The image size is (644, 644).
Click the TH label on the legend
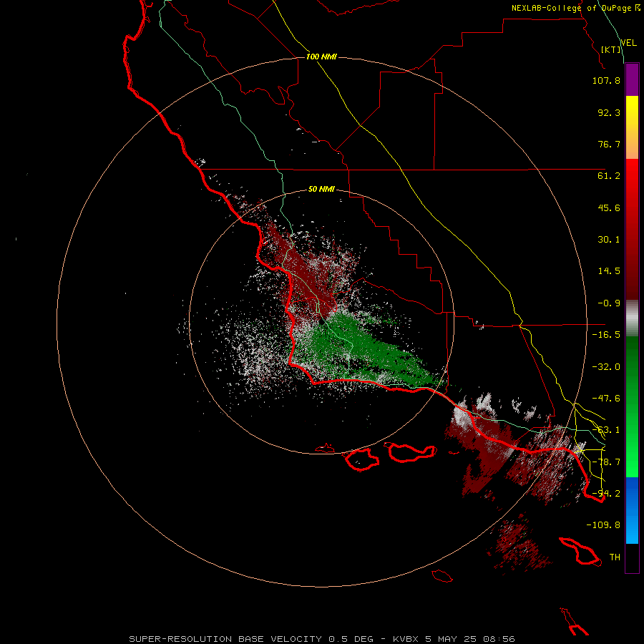[x=615, y=557]
